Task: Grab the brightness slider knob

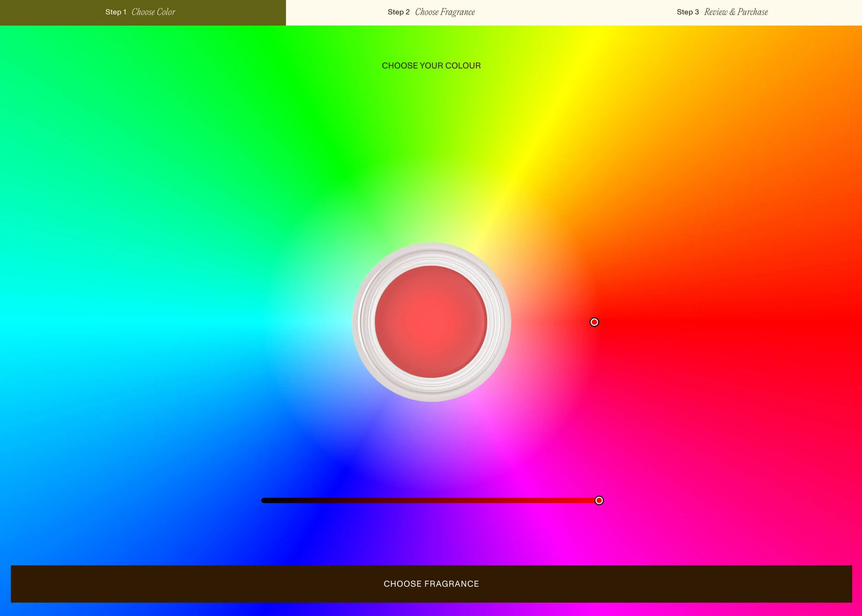Action: 599,500
